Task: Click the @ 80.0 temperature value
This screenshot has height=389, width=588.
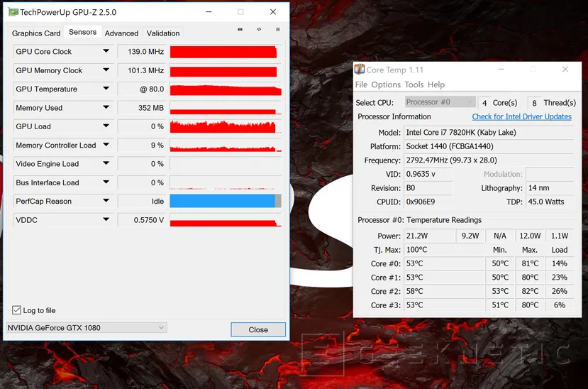Action: pos(142,89)
